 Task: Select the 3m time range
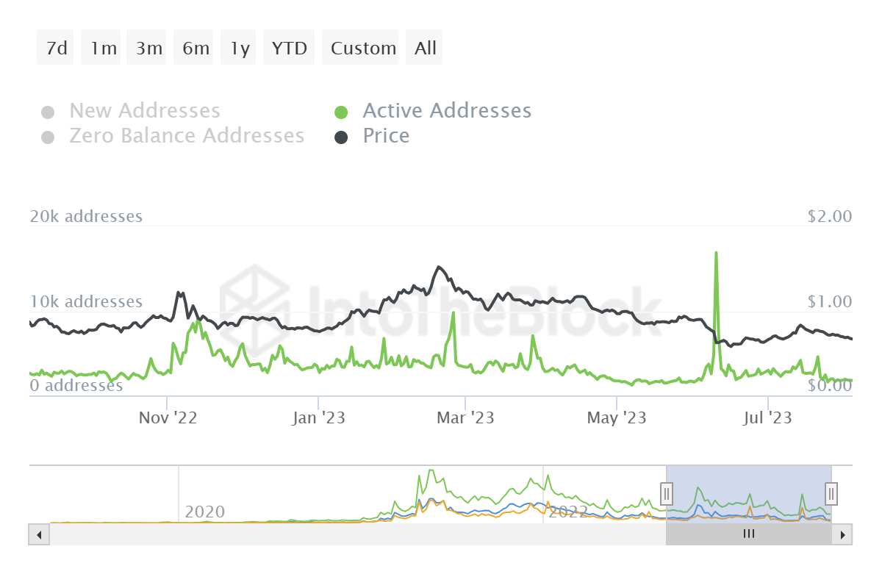(x=147, y=48)
